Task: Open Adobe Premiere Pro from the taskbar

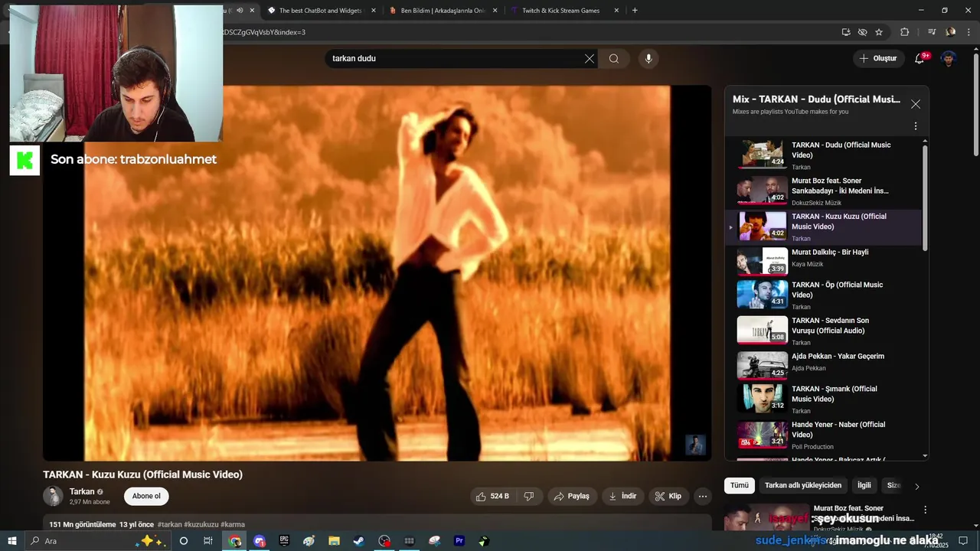Action: pyautogui.click(x=459, y=541)
